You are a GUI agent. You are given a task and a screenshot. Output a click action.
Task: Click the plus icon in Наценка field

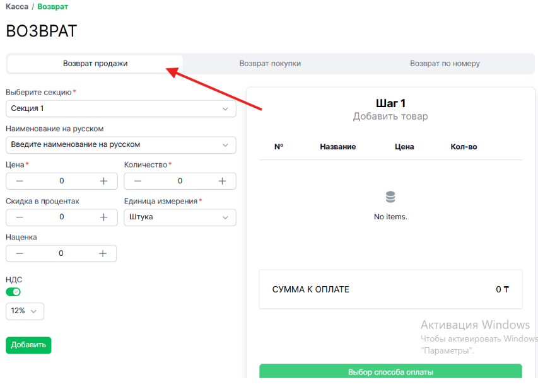pyautogui.click(x=103, y=253)
